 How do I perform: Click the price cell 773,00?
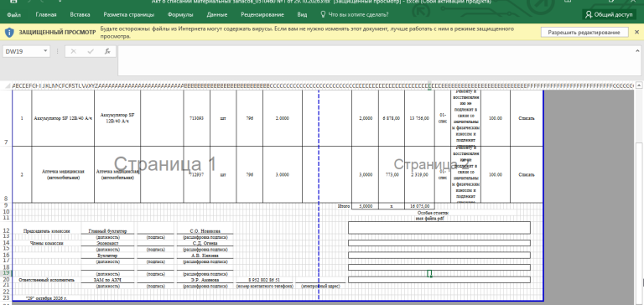pyautogui.click(x=392, y=174)
